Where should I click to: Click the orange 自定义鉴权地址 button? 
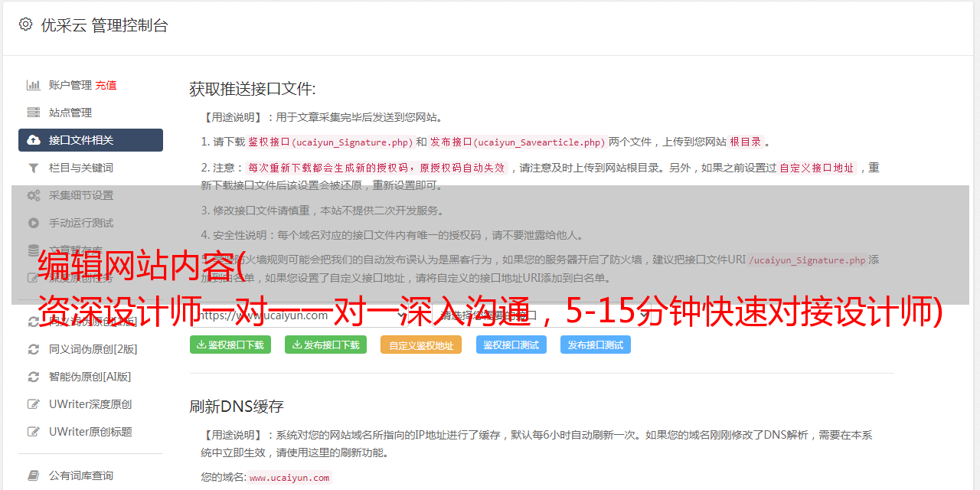(421, 345)
